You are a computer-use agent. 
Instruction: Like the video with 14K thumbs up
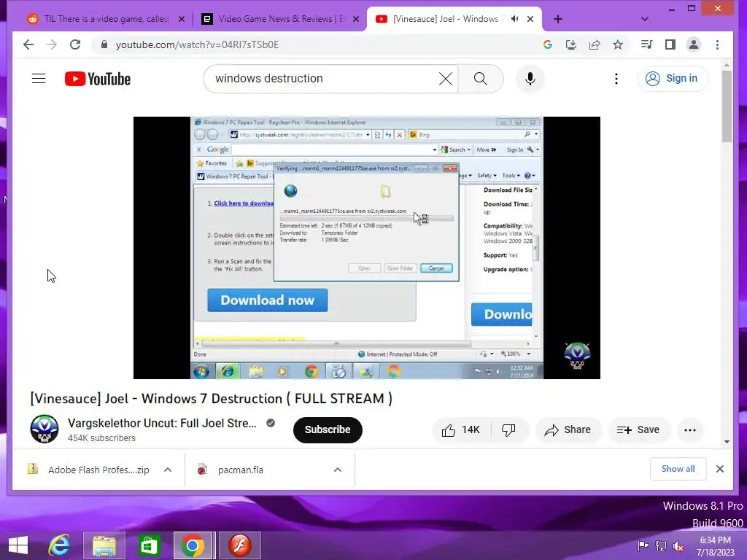coord(461,430)
